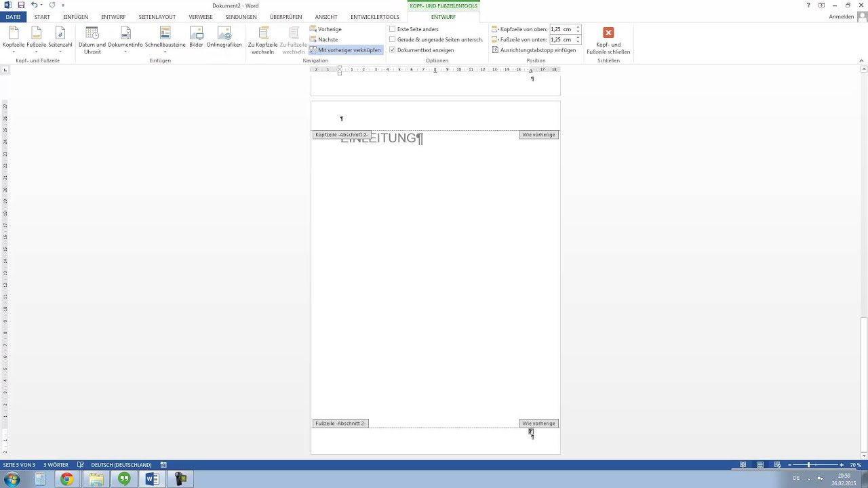Expand the Schnellbausteine dropdown
This screenshot has height=488, width=868.
(x=165, y=39)
